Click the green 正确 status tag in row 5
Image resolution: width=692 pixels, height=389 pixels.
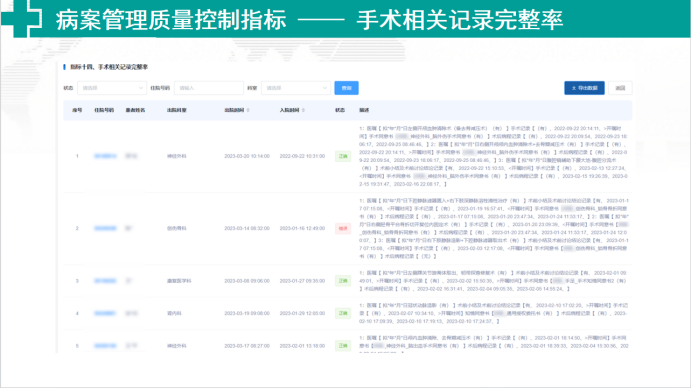click(343, 346)
